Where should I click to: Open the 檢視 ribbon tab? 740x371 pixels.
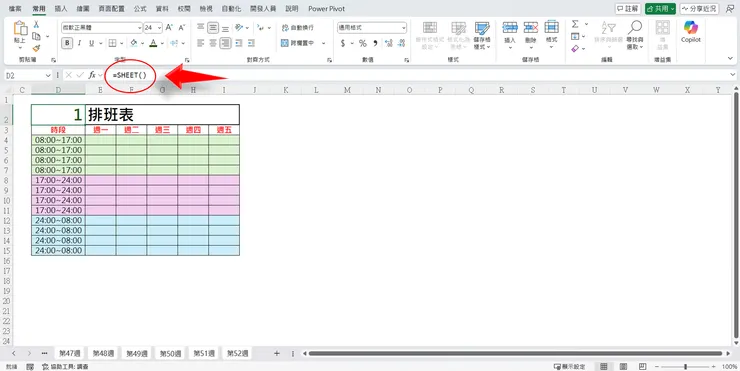[206, 9]
